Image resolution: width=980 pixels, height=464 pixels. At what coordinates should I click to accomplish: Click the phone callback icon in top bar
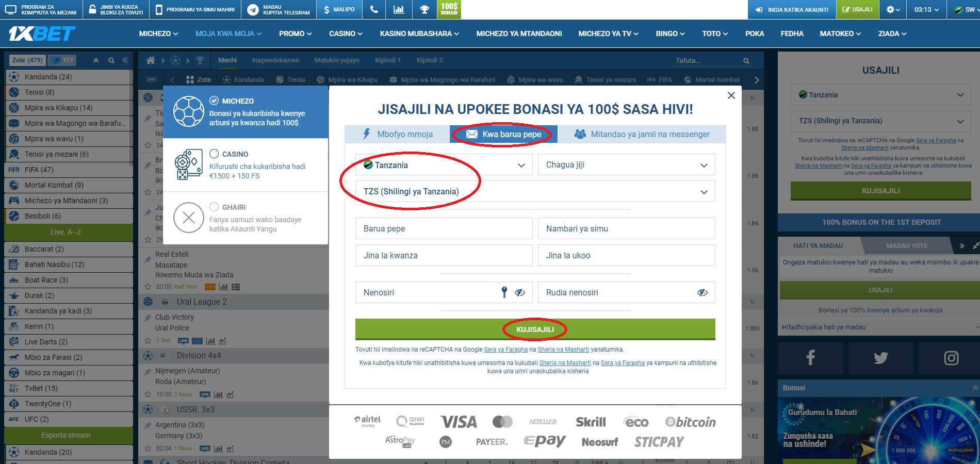(374, 9)
